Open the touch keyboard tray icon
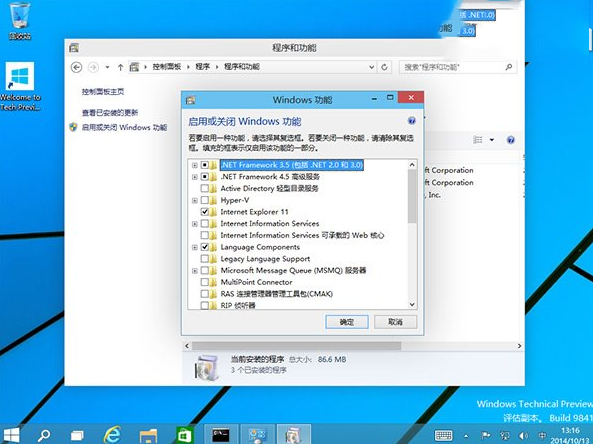The height and width of the screenshot is (444, 593). coord(443,435)
